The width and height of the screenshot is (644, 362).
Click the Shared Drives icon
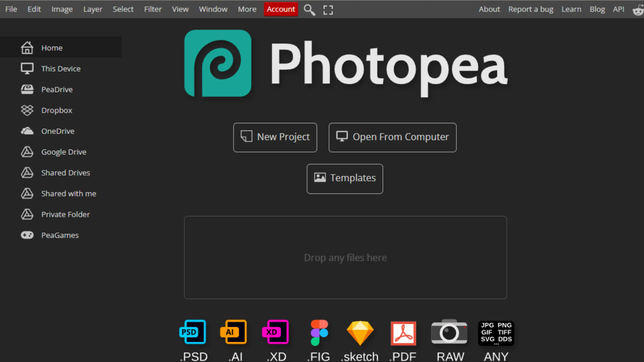point(27,173)
